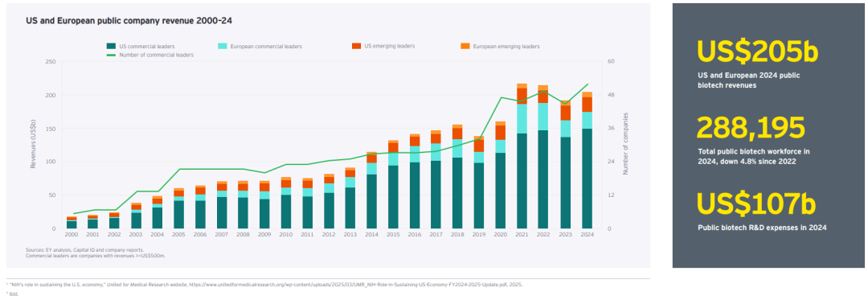
Task: Click the 2019 year label
Action: pyautogui.click(x=479, y=235)
